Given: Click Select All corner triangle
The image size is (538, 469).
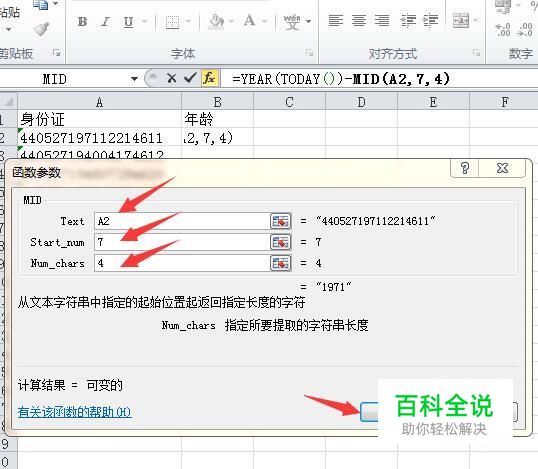Looking at the screenshot, I should 9,102.
